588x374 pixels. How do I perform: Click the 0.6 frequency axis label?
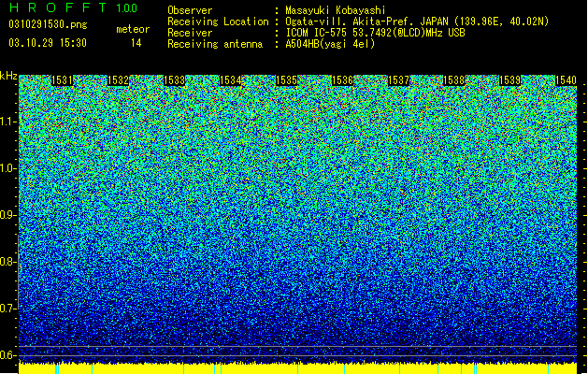7,355
